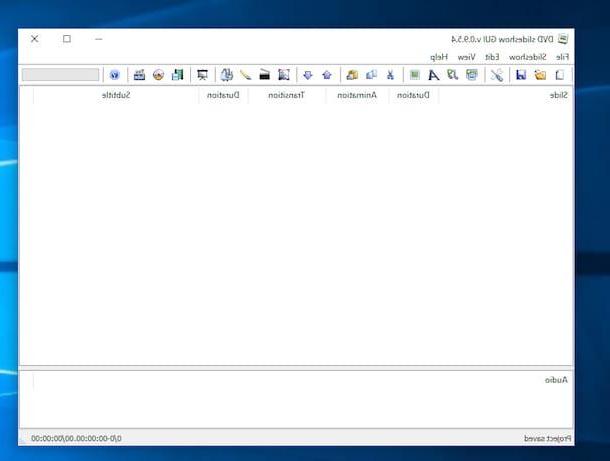The image size is (610, 461).
Task: Click the '0/0-00:00:00.00/00:00:00' status bar text
Action: pos(76,438)
